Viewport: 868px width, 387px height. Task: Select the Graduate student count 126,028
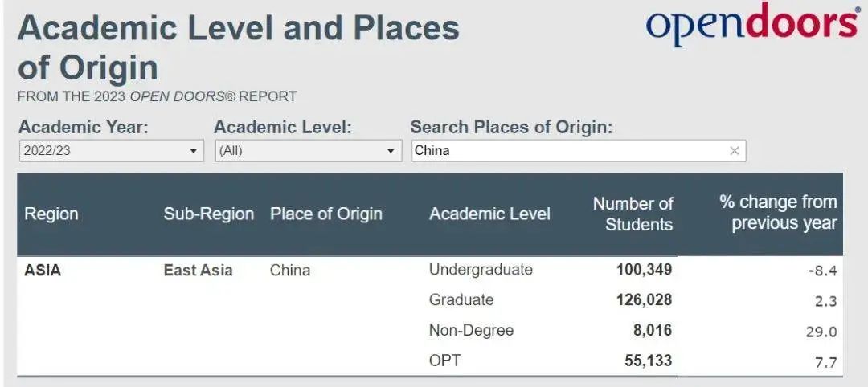click(645, 300)
